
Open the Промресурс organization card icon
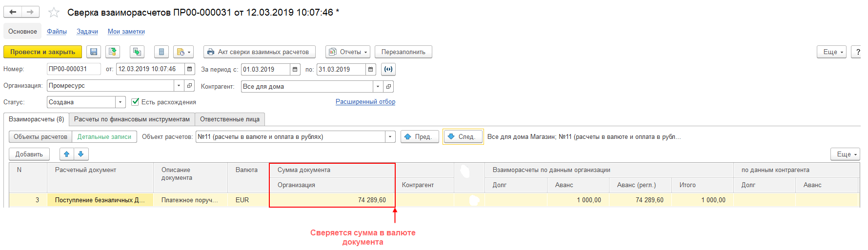tap(190, 86)
